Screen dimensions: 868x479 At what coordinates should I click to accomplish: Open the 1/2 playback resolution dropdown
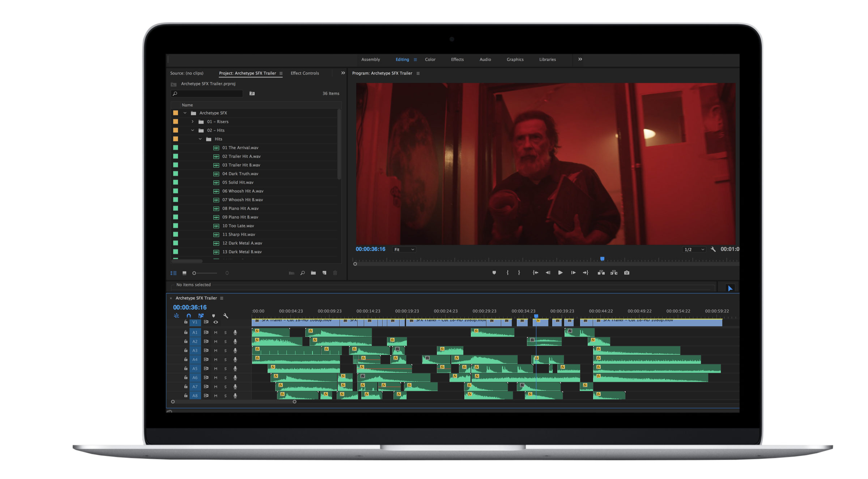694,249
